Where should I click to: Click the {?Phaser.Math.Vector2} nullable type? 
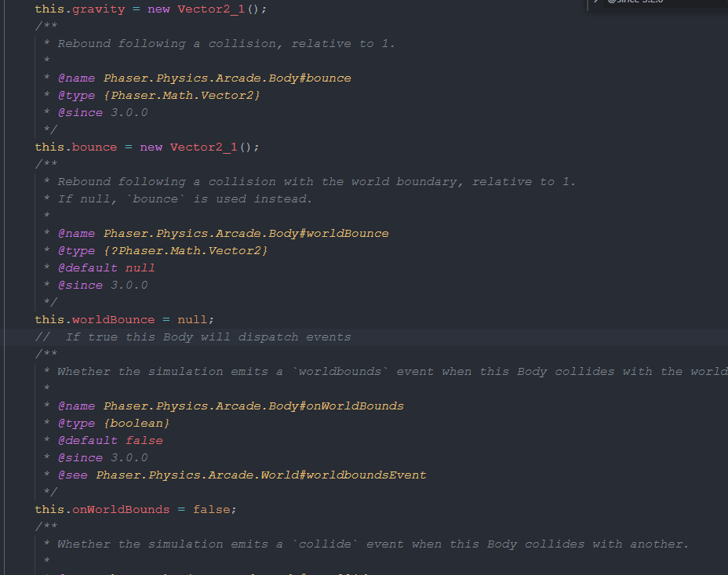coord(185,250)
